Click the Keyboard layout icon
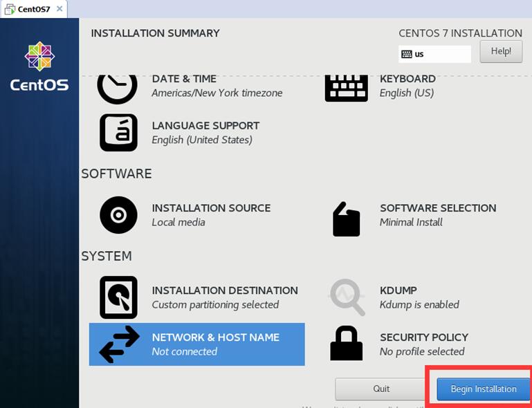 click(347, 89)
